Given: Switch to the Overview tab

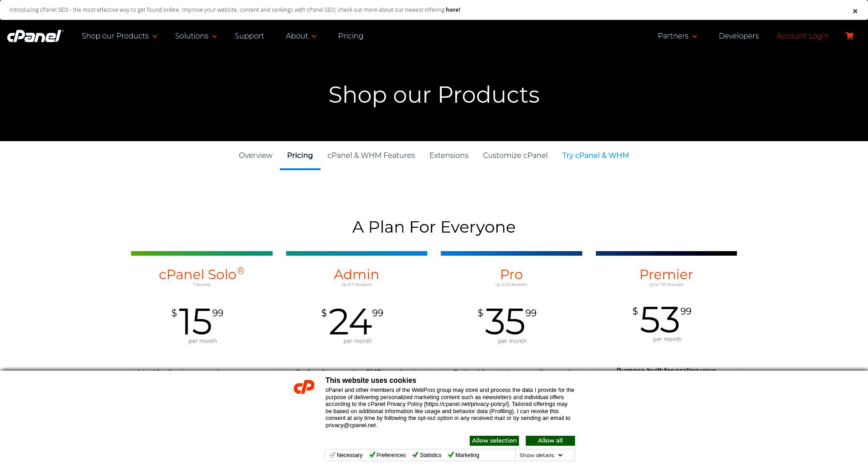Looking at the screenshot, I should pyautogui.click(x=255, y=155).
